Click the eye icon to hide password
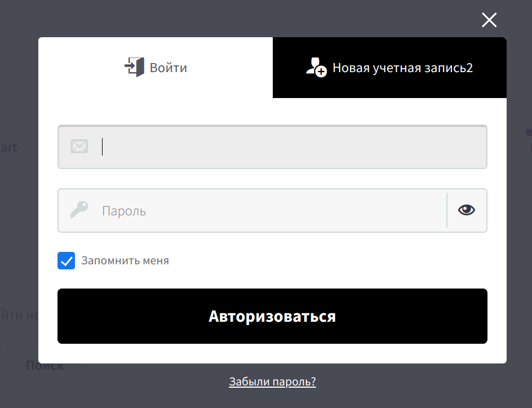Viewport: 532px width, 408px height. tap(466, 210)
